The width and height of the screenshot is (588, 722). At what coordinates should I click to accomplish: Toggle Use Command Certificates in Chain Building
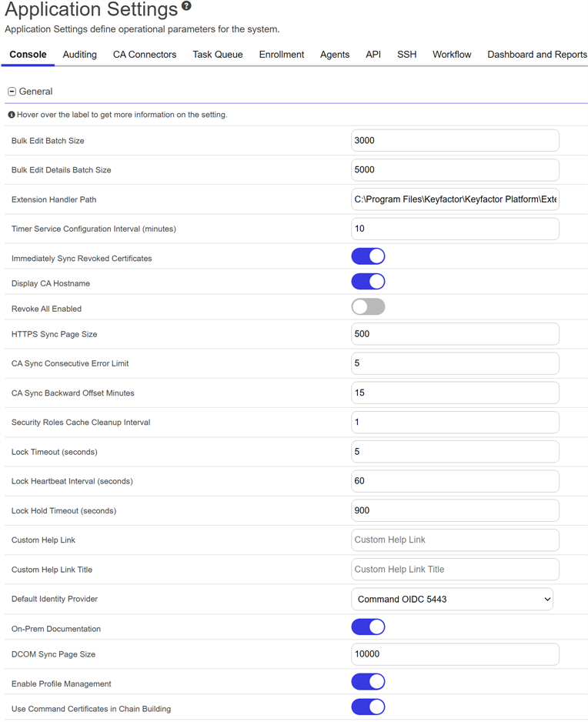pyautogui.click(x=368, y=707)
